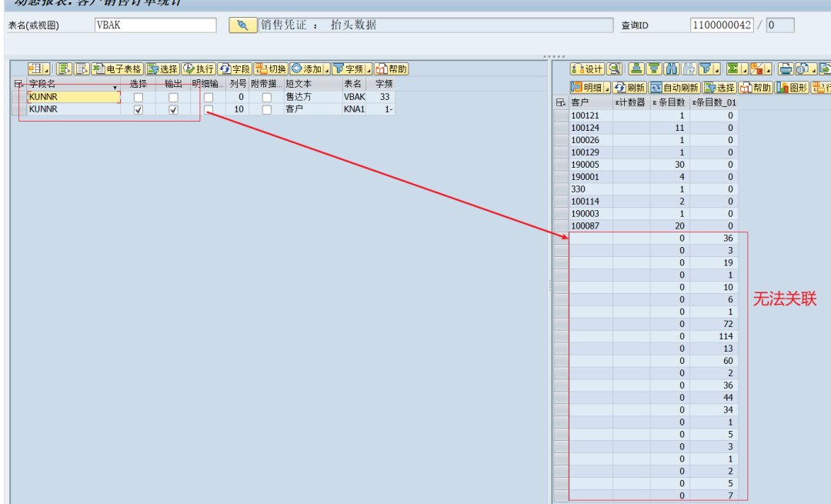831x504 pixels.
Task: Click the search icon beside VBAK table name
Action: point(242,25)
